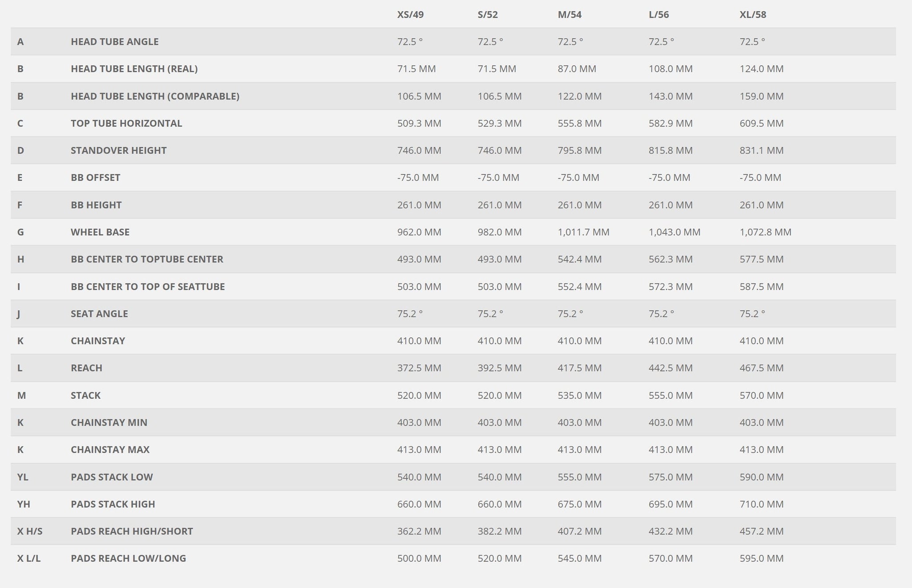Select the 1,072.8 MM wheel base value
912x588 pixels.
(765, 232)
